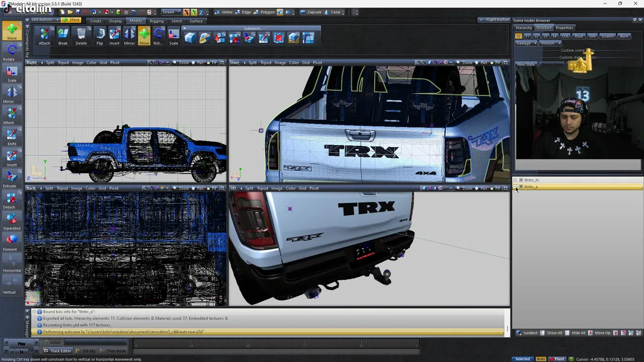Switch to the Display tab

coord(116,21)
